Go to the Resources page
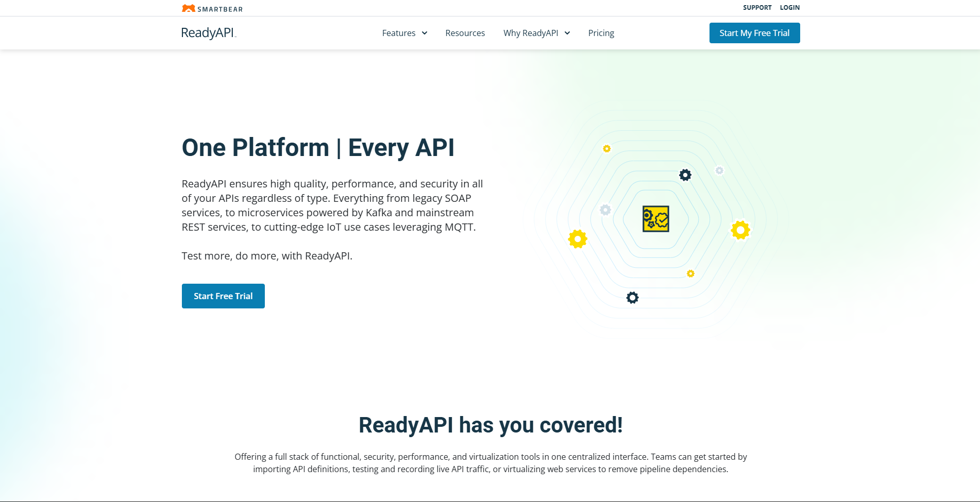Image resolution: width=980 pixels, height=502 pixels. [465, 33]
